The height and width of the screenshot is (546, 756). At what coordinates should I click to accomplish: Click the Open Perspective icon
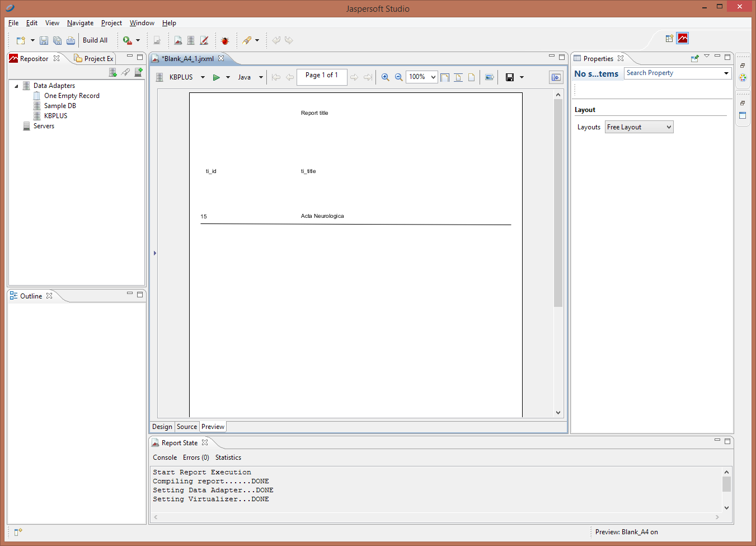[669, 38]
